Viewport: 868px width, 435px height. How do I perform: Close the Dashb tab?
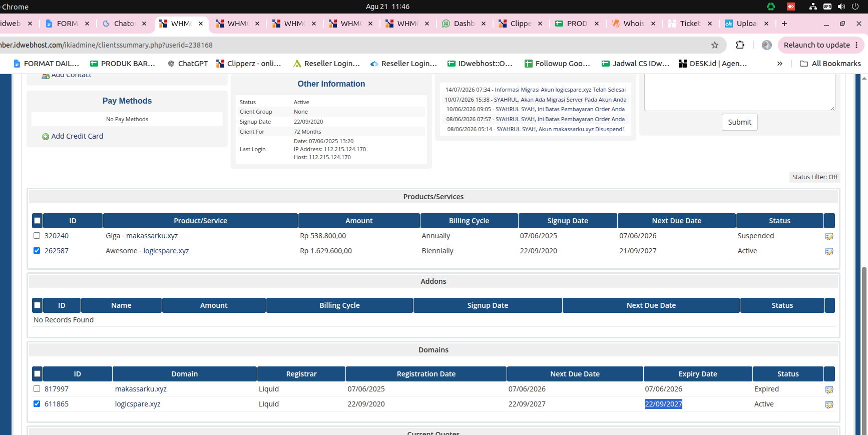(484, 24)
